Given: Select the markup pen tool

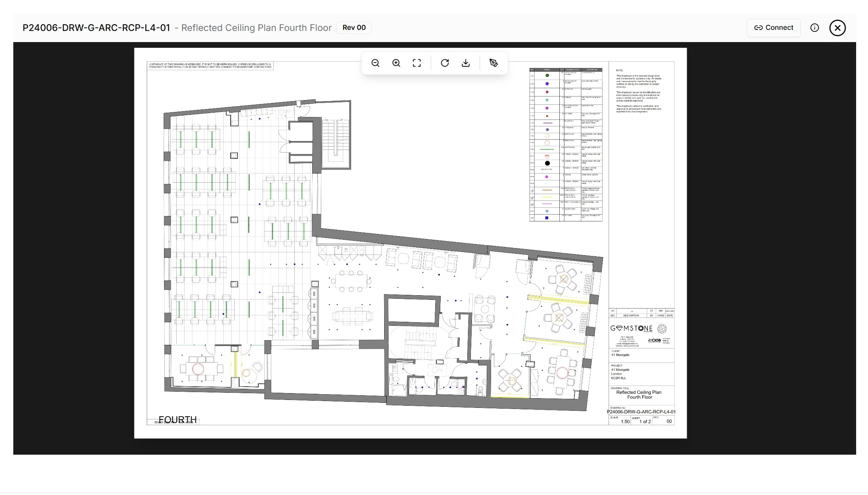Looking at the screenshot, I should click(x=494, y=63).
